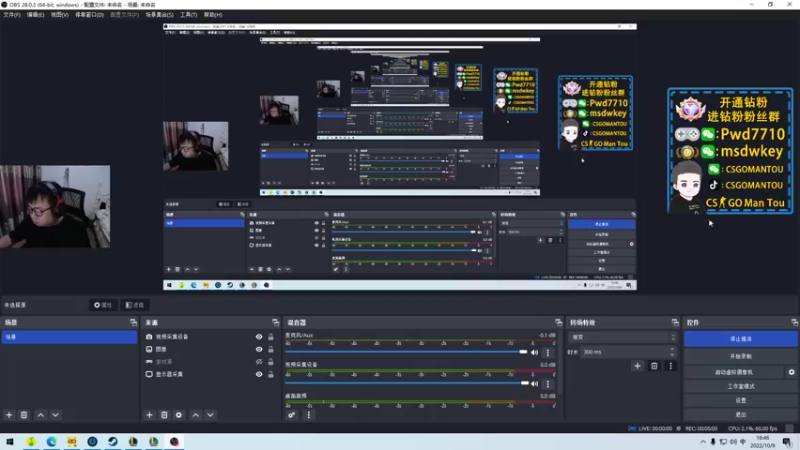This screenshot has height=450, width=800.
Task: Open video capture device audio three-dot options
Action: [x=548, y=384]
